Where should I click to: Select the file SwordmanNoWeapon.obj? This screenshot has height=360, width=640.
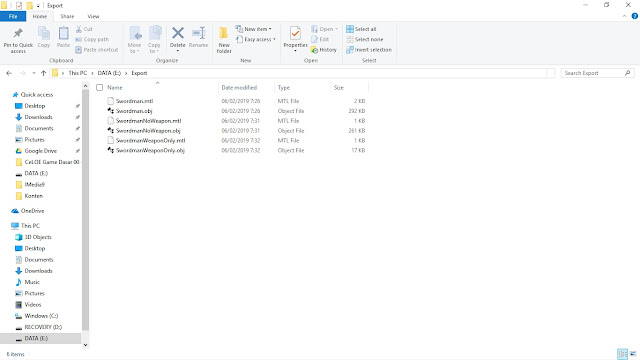[148, 131]
